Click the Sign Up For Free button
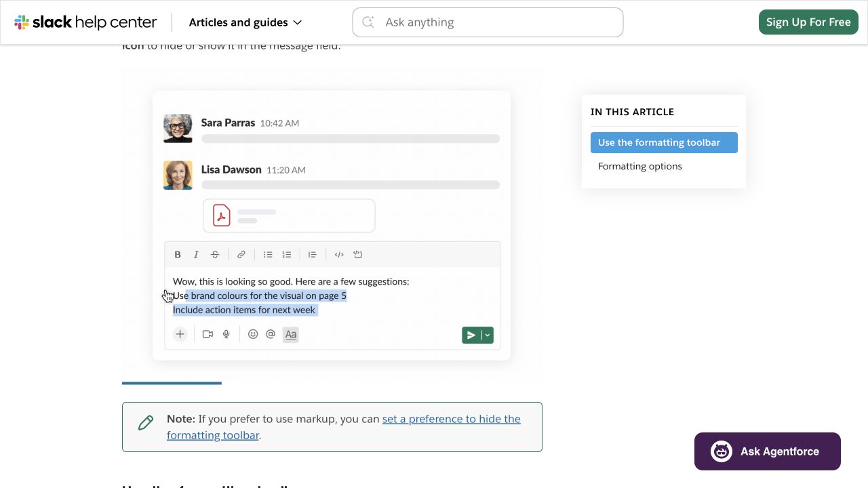The image size is (868, 488). pyautogui.click(x=808, y=22)
